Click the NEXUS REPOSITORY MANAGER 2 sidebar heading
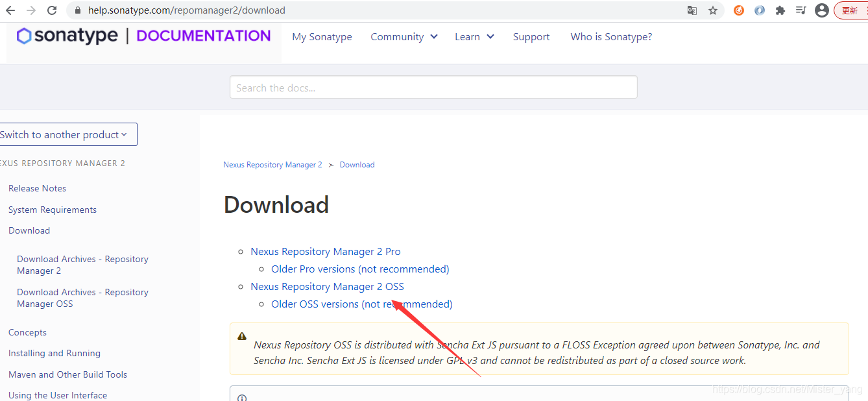The width and height of the screenshot is (868, 401). coord(63,164)
